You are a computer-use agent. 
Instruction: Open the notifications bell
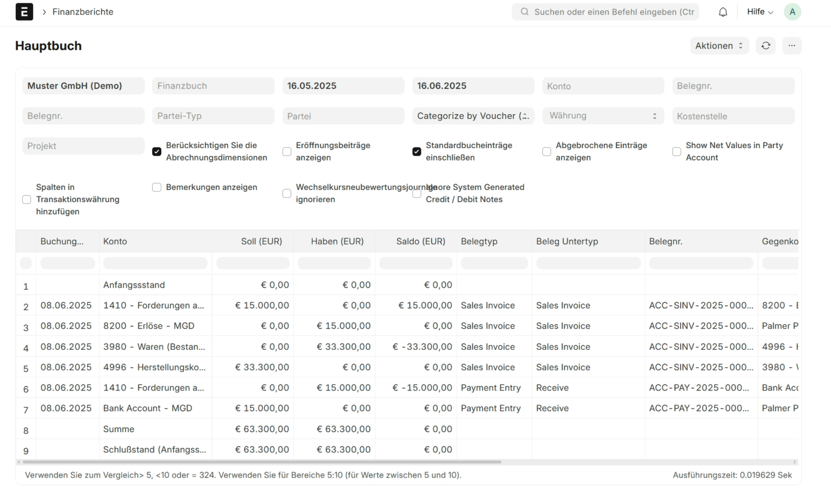723,12
